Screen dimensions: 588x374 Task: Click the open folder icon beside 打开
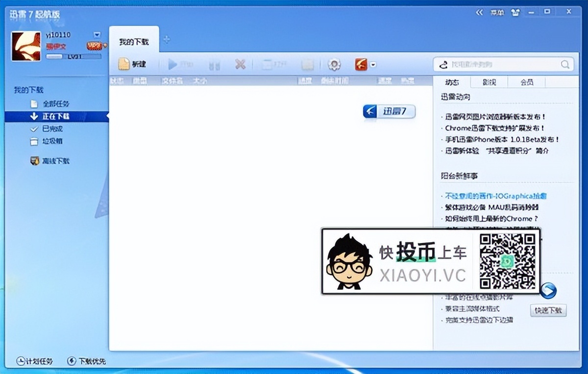click(307, 64)
